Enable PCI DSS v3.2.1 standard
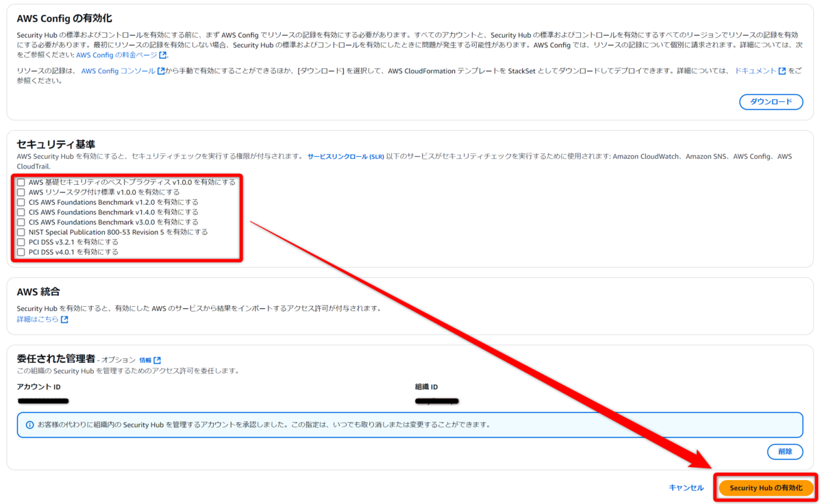 coord(21,242)
